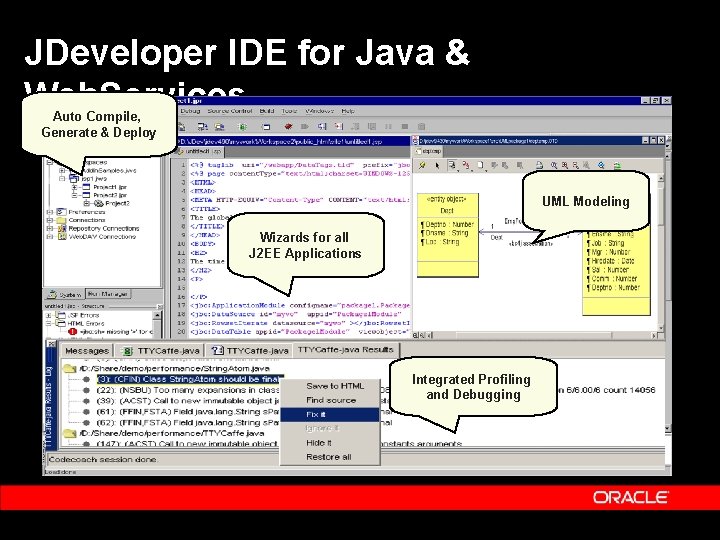
Task: Switch to TTYCaffe.java Results tab
Action: (x=346, y=350)
